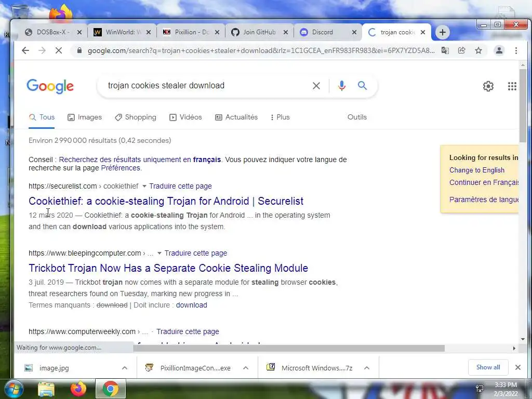Switch to the WinWorld tab

click(x=122, y=32)
